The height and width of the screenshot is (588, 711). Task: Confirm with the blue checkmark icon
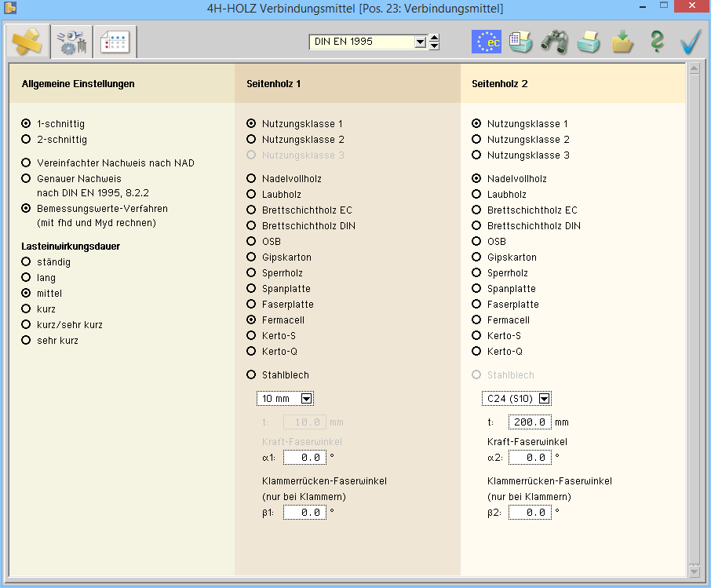point(691,42)
